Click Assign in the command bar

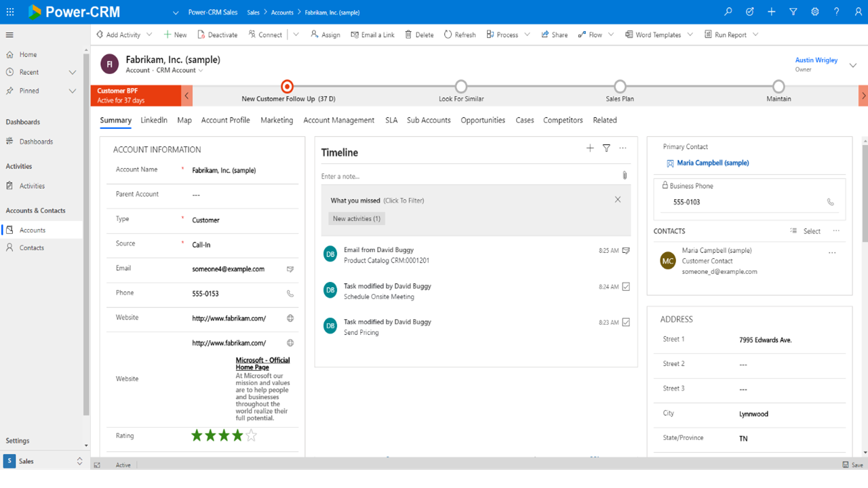(x=325, y=35)
